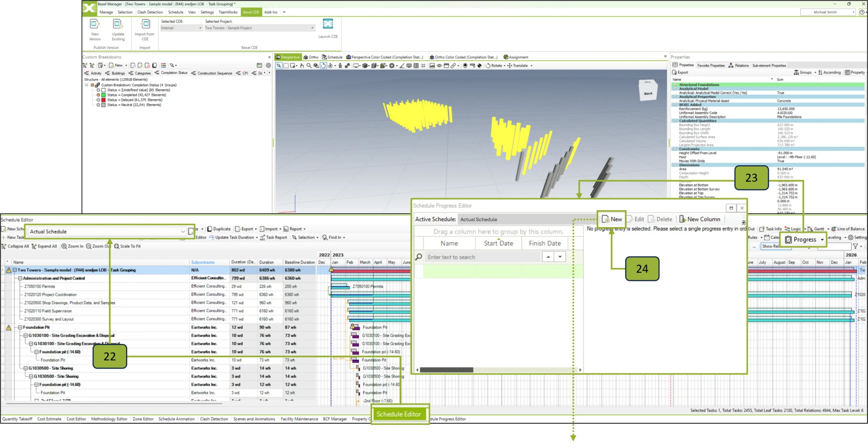
Task: Open Custom Breakdowns settings gear
Action: tap(268, 65)
